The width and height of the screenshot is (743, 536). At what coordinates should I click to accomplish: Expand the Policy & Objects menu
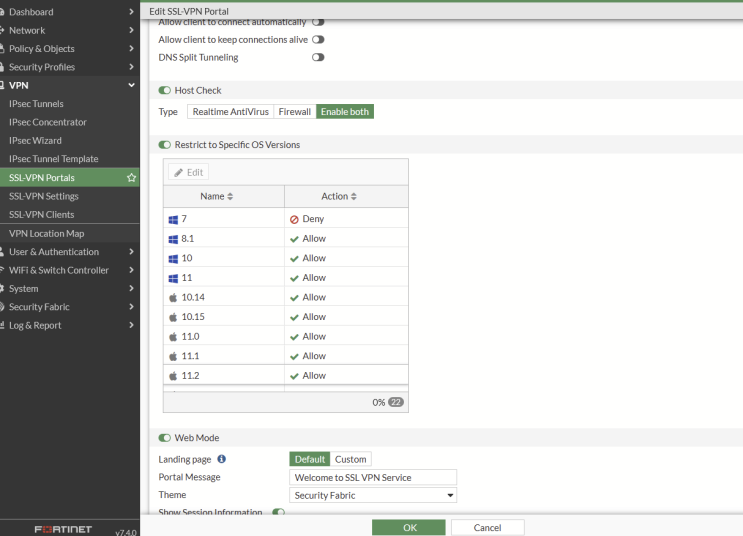[131, 48]
